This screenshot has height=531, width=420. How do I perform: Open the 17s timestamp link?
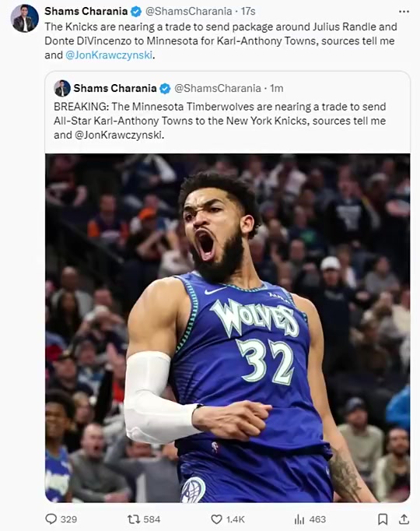(248, 12)
